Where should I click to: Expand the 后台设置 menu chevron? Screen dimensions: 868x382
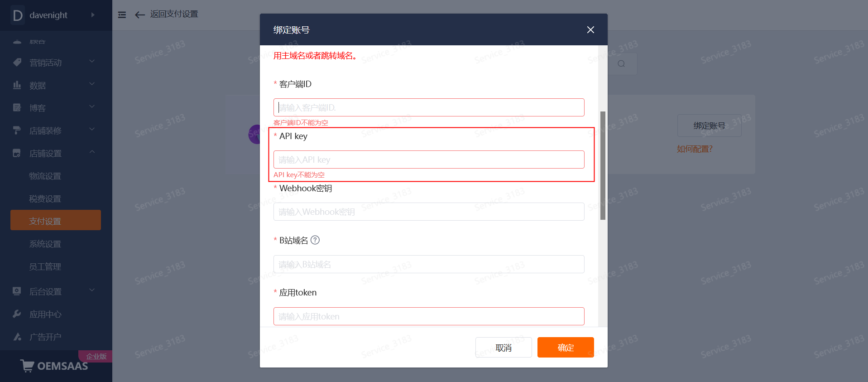click(92, 290)
